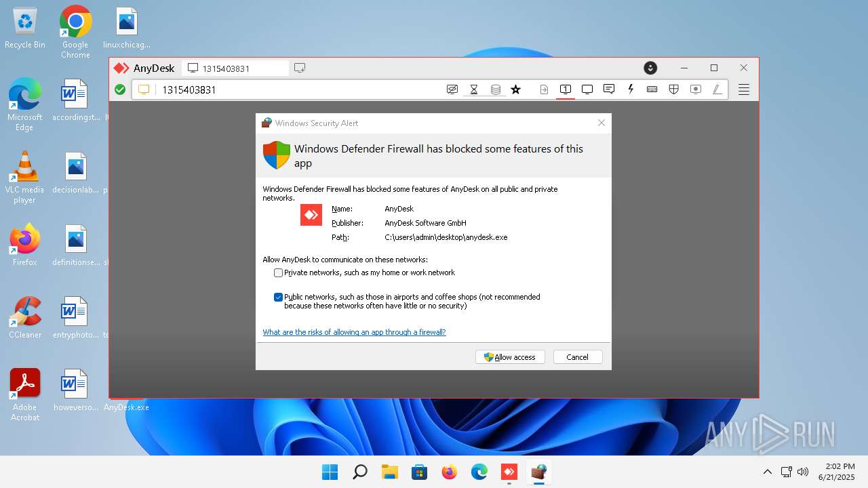Click the AnyDesk logo in alert dialog

point(311,215)
